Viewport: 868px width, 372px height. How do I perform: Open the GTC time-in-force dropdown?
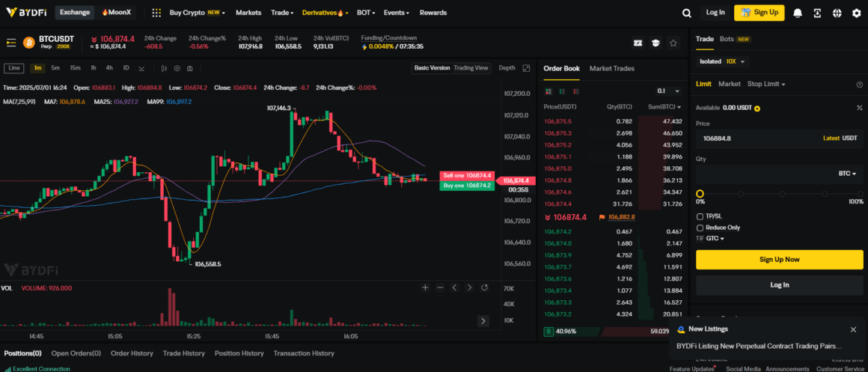pyautogui.click(x=715, y=239)
